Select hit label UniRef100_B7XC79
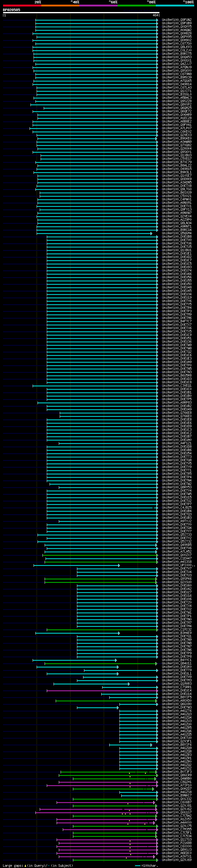This screenshot has height=868, width=197. click(177, 162)
